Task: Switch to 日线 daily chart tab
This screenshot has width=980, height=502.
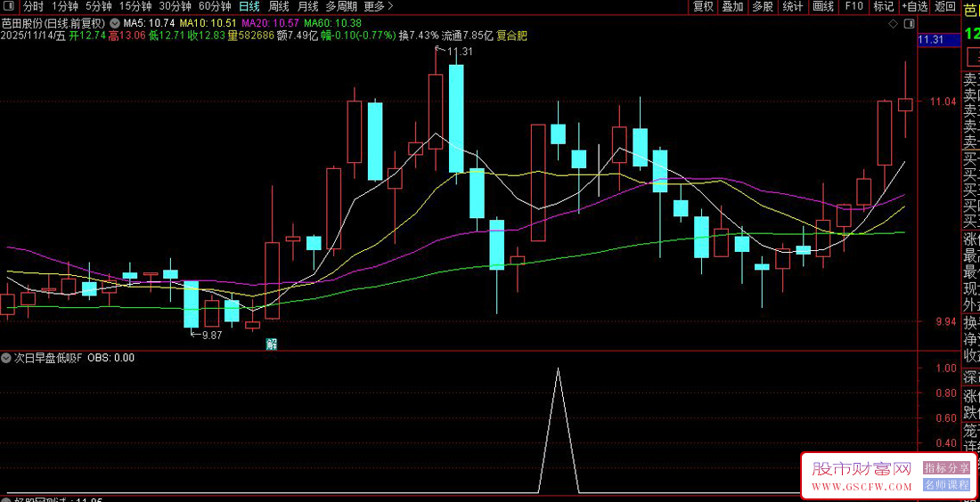Action: (249, 6)
